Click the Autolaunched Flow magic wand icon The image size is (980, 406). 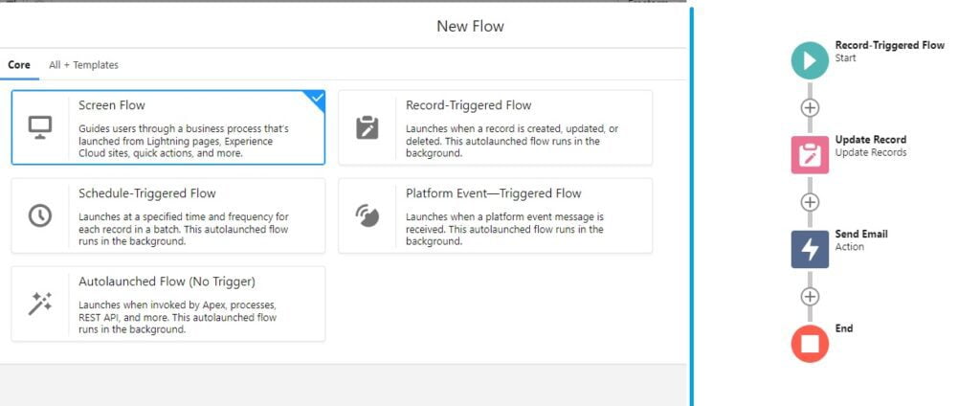tap(40, 304)
